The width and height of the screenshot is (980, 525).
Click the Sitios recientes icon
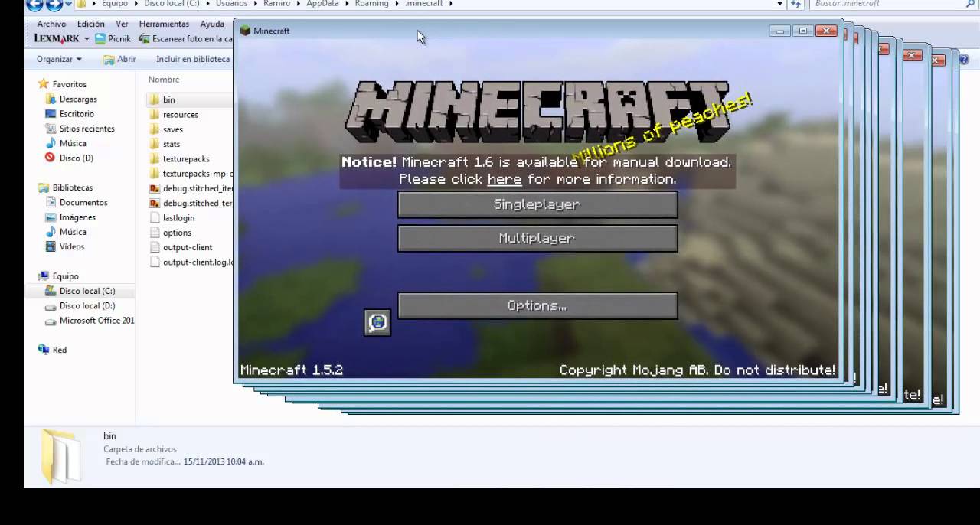(51, 129)
